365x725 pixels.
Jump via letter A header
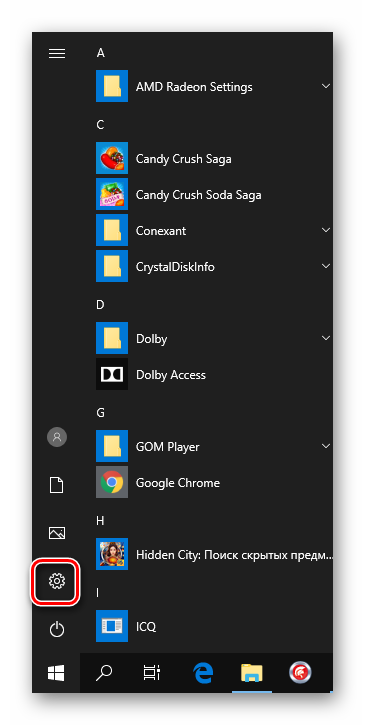[x=100, y=53]
